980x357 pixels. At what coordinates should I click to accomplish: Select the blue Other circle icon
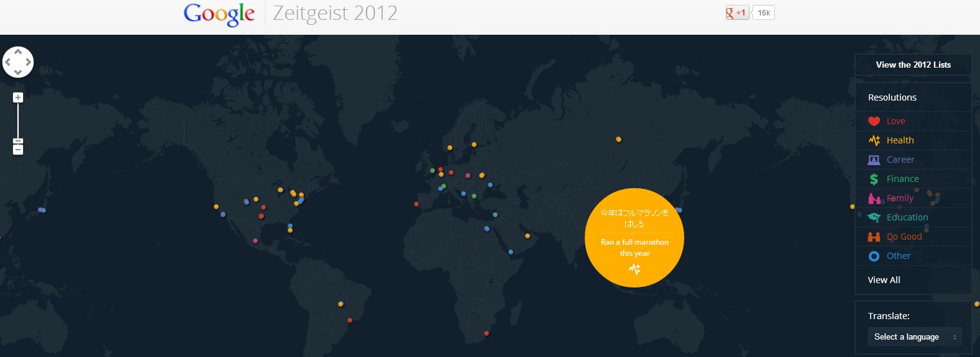click(x=874, y=256)
